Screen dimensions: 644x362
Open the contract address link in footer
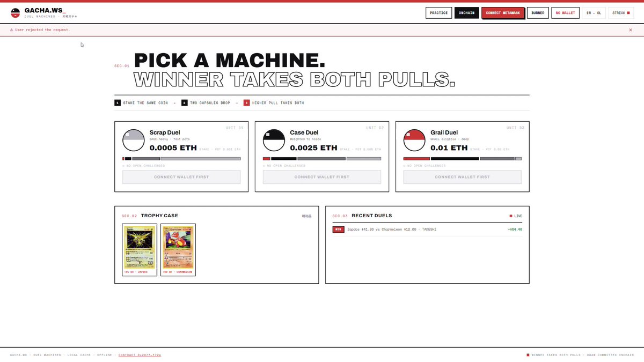tap(140, 355)
